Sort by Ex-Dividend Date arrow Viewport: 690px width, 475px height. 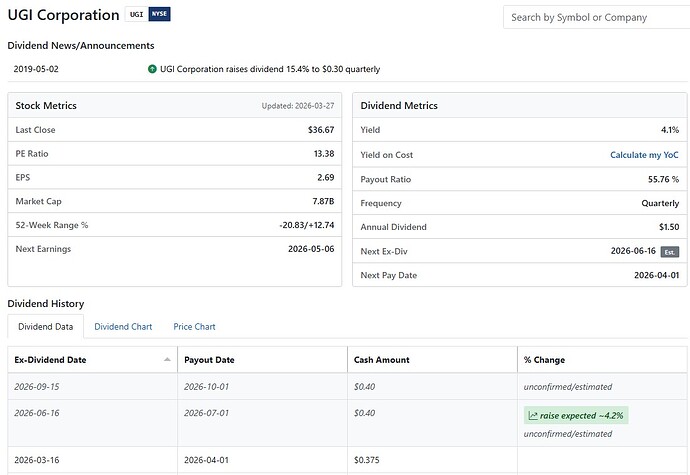(x=167, y=360)
